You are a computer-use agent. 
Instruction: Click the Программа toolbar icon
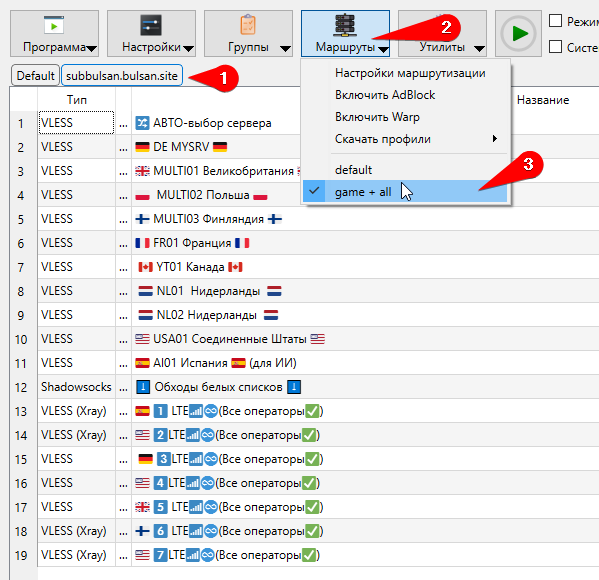click(54, 26)
